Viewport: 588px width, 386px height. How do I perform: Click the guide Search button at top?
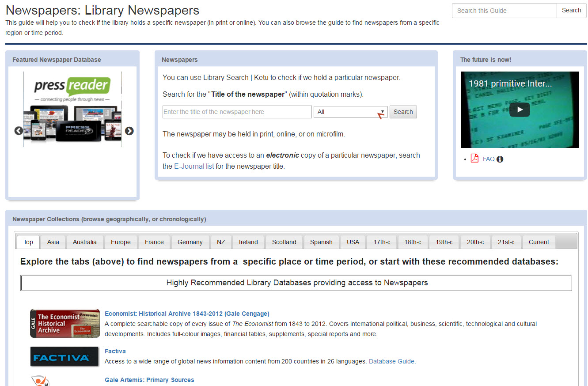(572, 11)
